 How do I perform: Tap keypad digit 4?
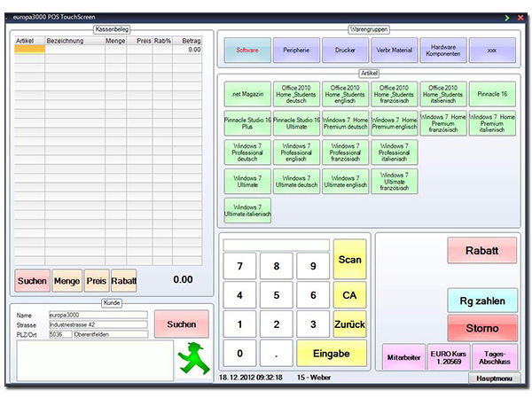pyautogui.click(x=239, y=295)
